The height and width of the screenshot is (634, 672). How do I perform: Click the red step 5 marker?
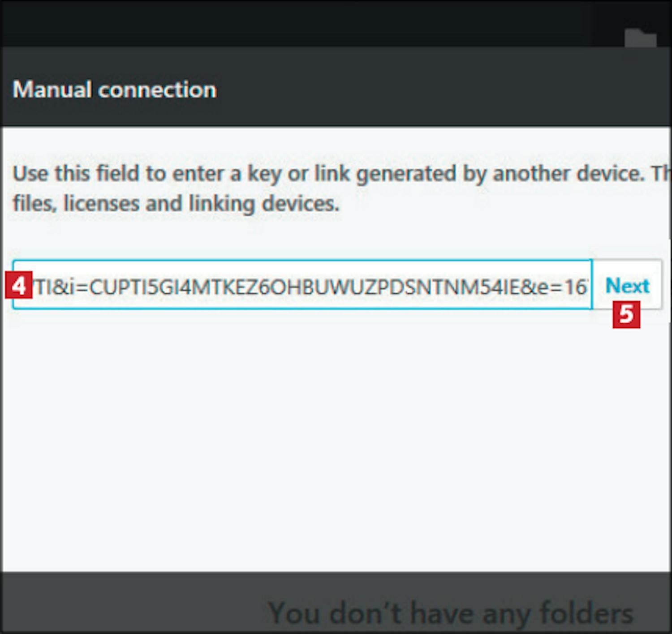tap(626, 314)
